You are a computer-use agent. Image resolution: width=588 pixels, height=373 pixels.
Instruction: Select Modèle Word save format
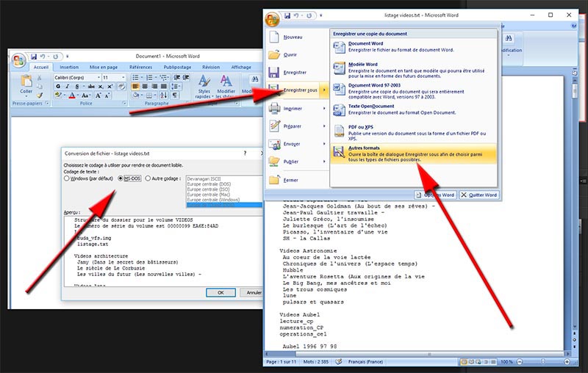[414, 70]
